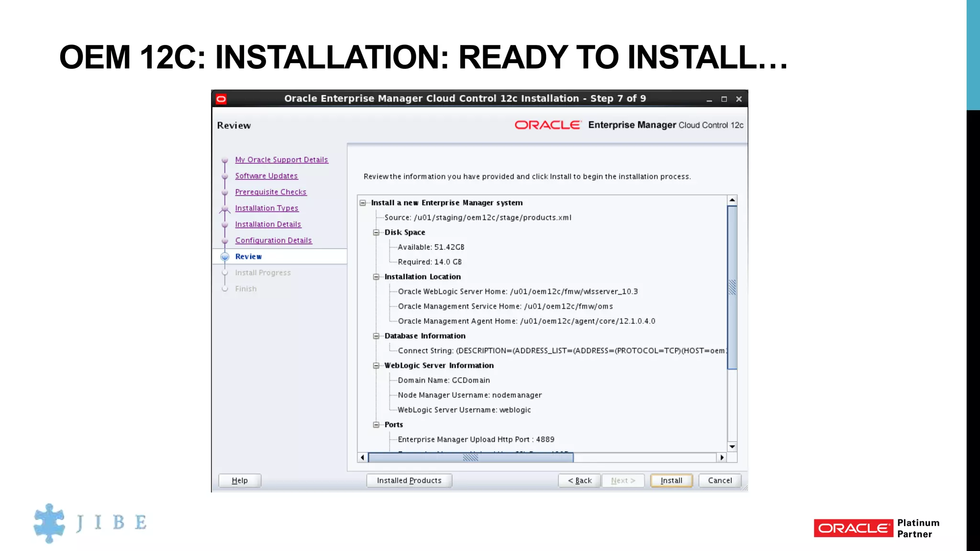980x551 pixels.
Task: Go back with the Back button
Action: pos(579,480)
